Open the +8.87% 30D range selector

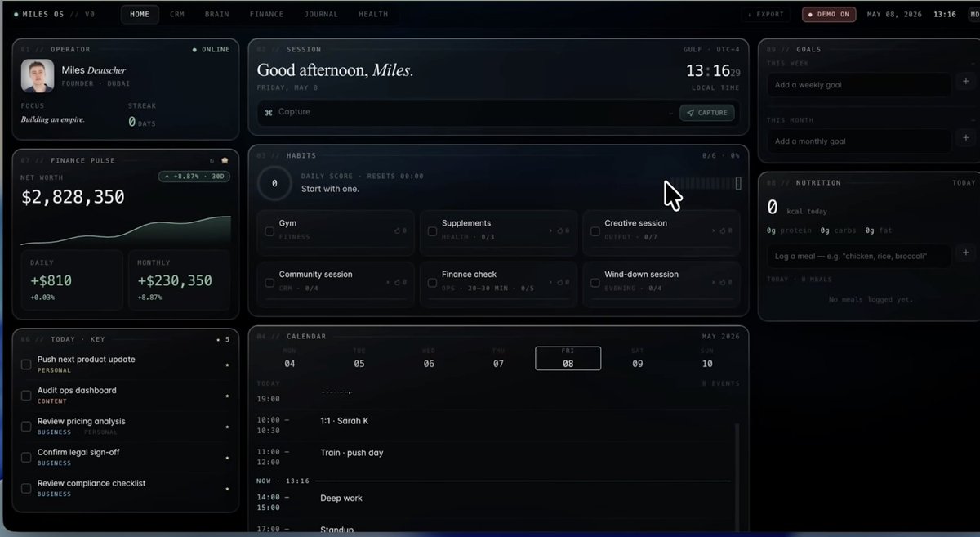coord(194,177)
